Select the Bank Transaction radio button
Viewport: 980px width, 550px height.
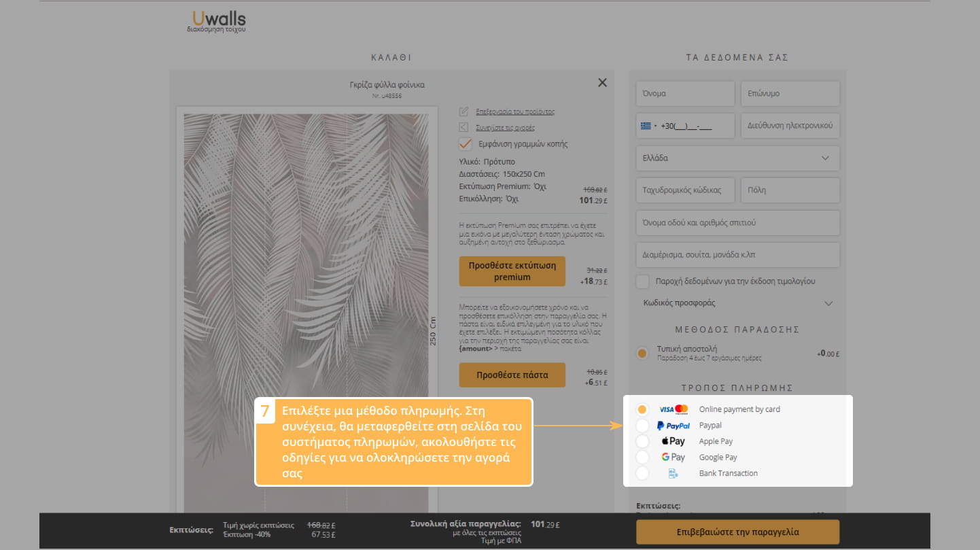tap(642, 473)
